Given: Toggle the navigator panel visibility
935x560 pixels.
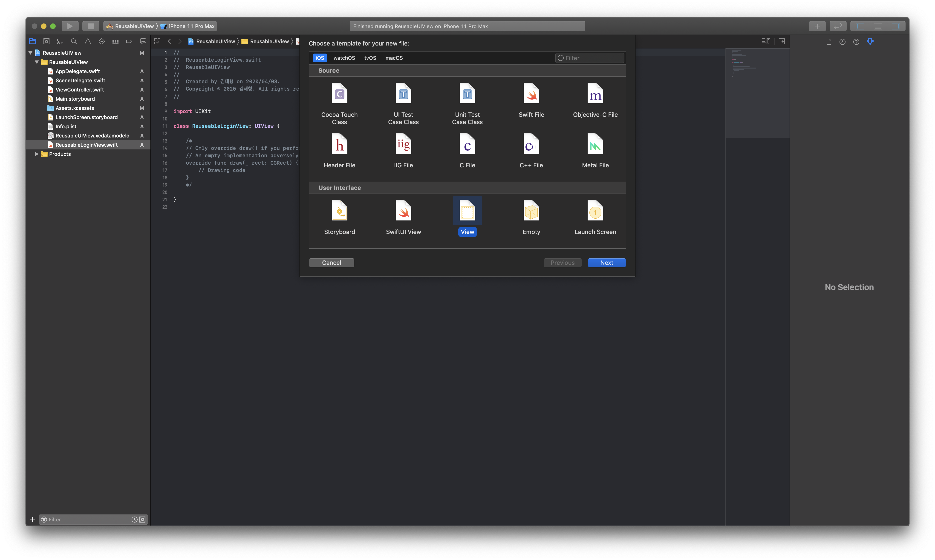Looking at the screenshot, I should 860,26.
